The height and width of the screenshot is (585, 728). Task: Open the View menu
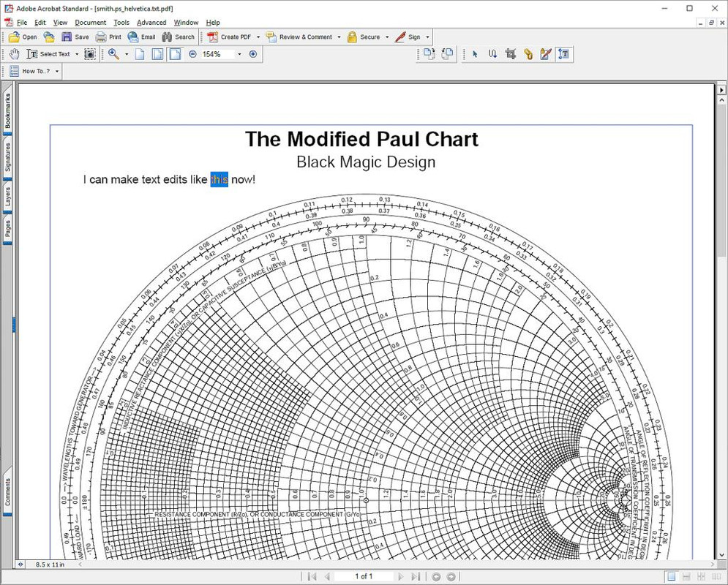[x=60, y=22]
